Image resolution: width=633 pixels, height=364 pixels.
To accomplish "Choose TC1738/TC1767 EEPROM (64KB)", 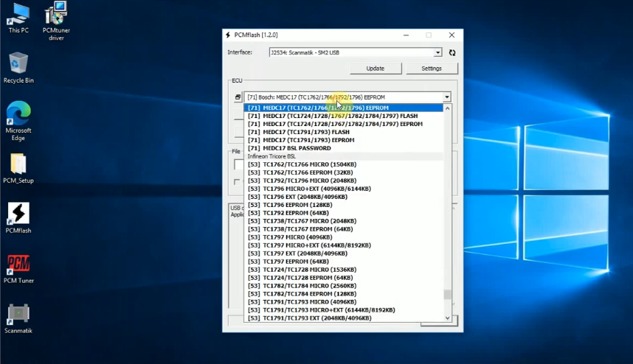I will point(343,229).
